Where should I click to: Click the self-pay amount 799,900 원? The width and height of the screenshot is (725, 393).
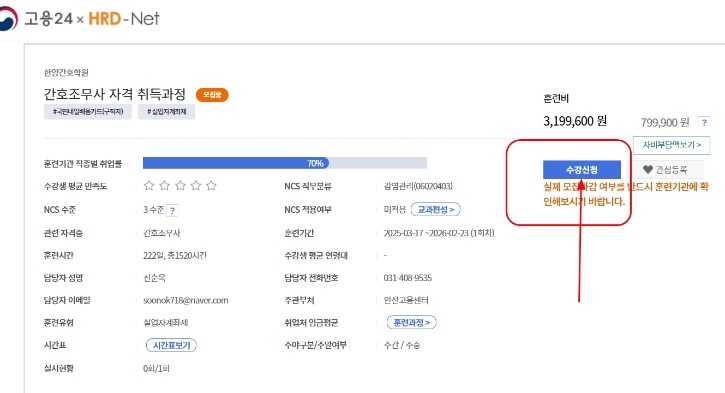pyautogui.click(x=665, y=123)
